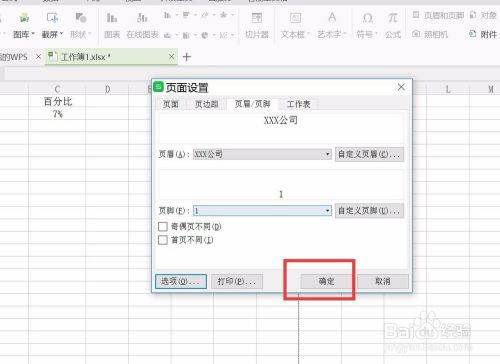Select column D header
Image resolution: width=500 pixels, height=364 pixels.
click(x=107, y=89)
